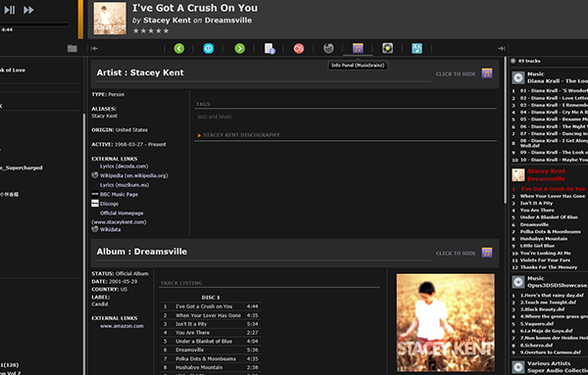Open Lyrics (muzikum.eu) link

point(124,185)
